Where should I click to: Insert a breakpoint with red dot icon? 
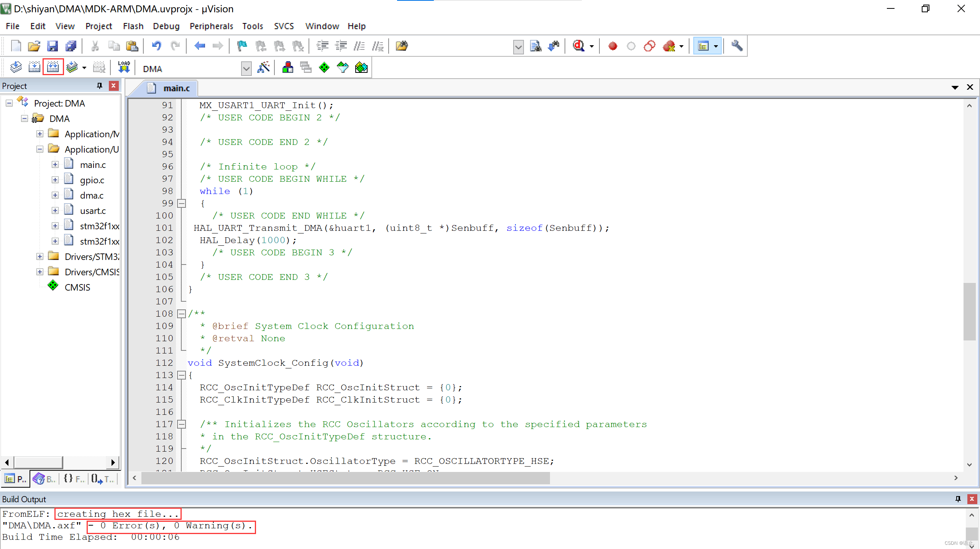point(612,46)
